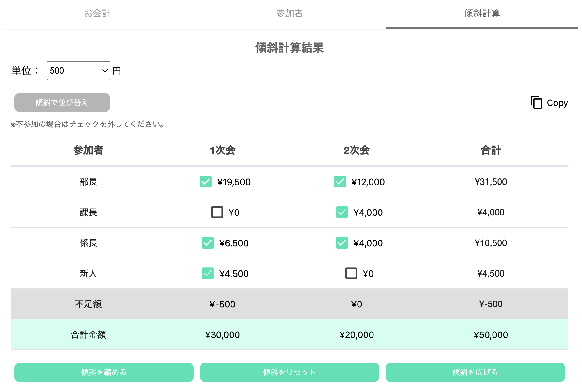
Task: Click the 不足額 row label
Action: coord(88,304)
